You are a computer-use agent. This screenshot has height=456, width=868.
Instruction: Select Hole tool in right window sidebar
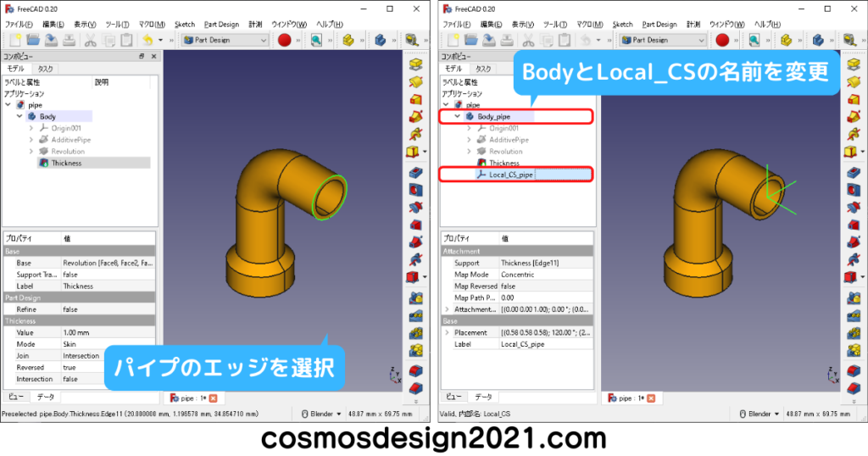pos(854,190)
